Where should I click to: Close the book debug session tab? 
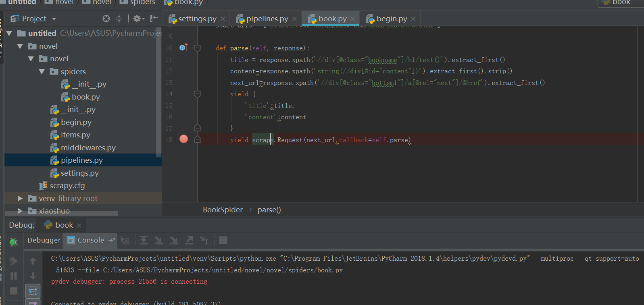click(79, 225)
